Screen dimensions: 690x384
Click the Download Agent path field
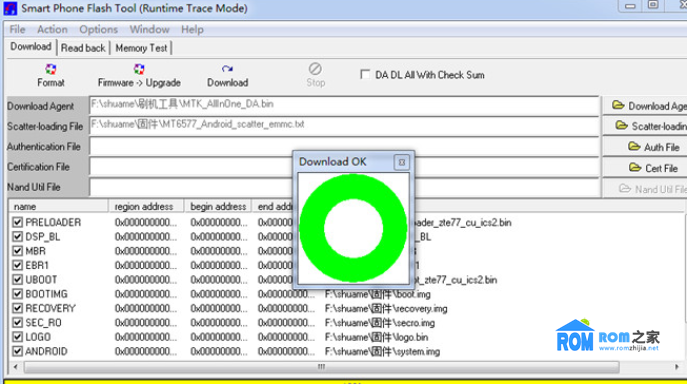tap(344, 106)
